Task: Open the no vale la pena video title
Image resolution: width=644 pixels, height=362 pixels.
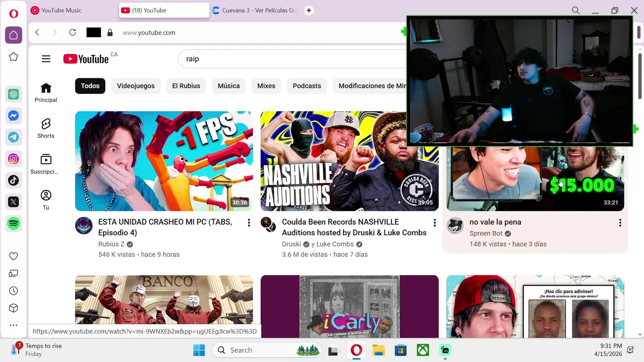Action: [x=495, y=222]
